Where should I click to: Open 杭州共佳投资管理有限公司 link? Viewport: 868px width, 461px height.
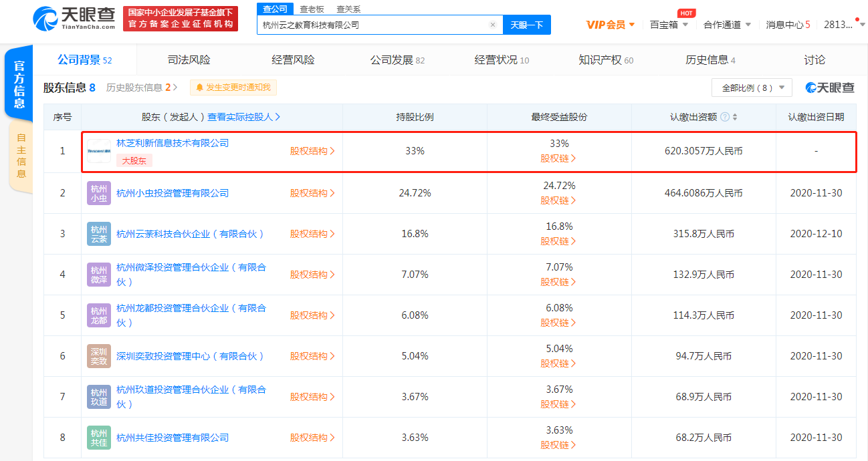coord(173,438)
